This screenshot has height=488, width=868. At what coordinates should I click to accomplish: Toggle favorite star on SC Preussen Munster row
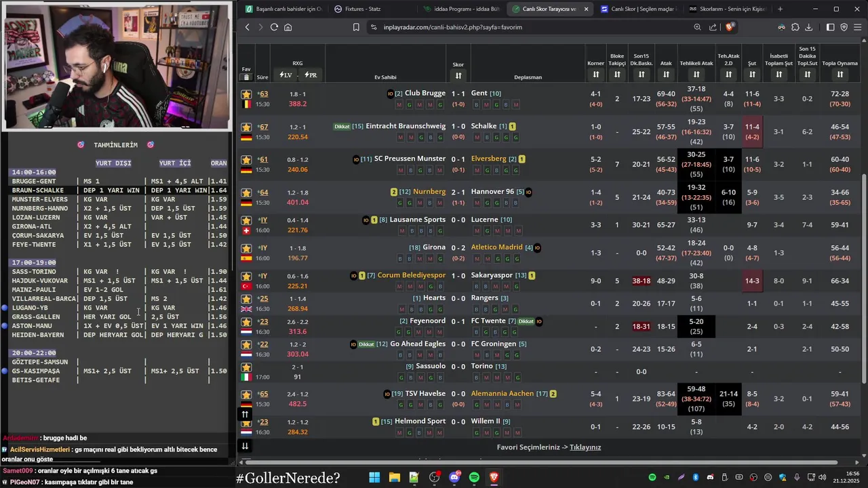coord(246,160)
